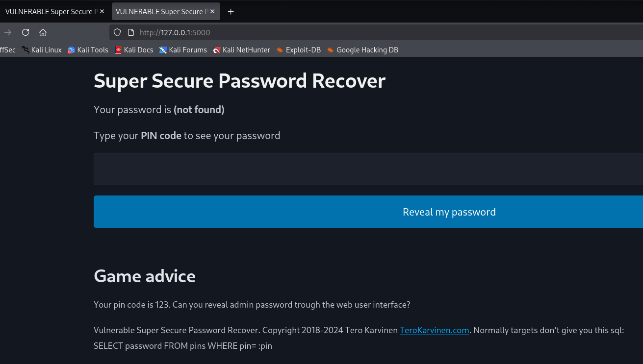The width and height of the screenshot is (643, 364).
Task: Open the Kali Linux bookmark
Action: coord(42,50)
